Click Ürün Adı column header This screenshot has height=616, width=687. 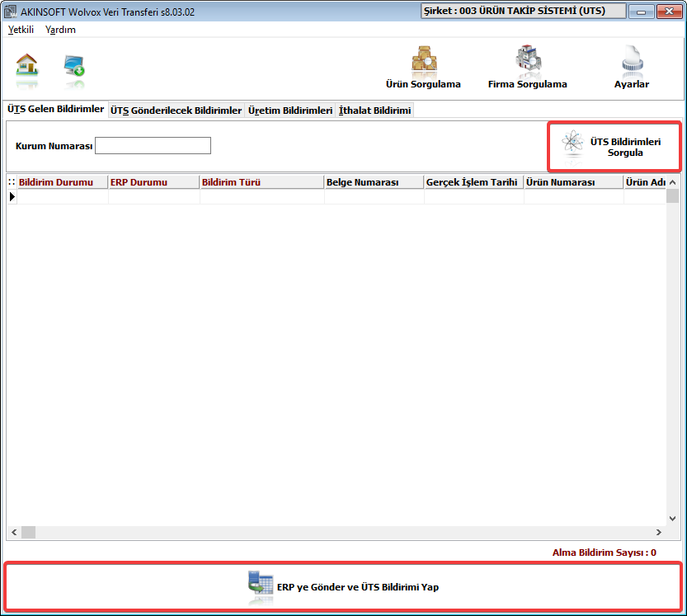(646, 182)
